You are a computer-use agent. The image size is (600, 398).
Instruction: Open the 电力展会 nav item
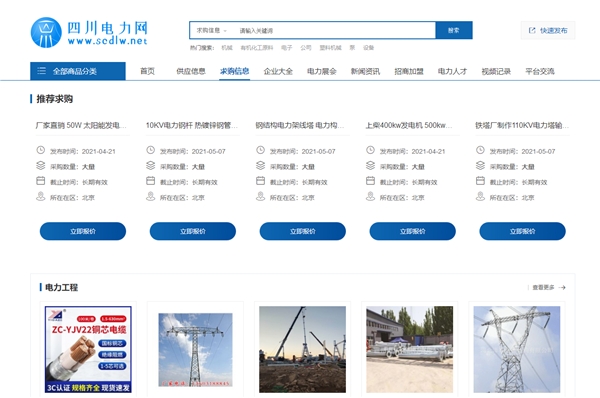(x=322, y=71)
